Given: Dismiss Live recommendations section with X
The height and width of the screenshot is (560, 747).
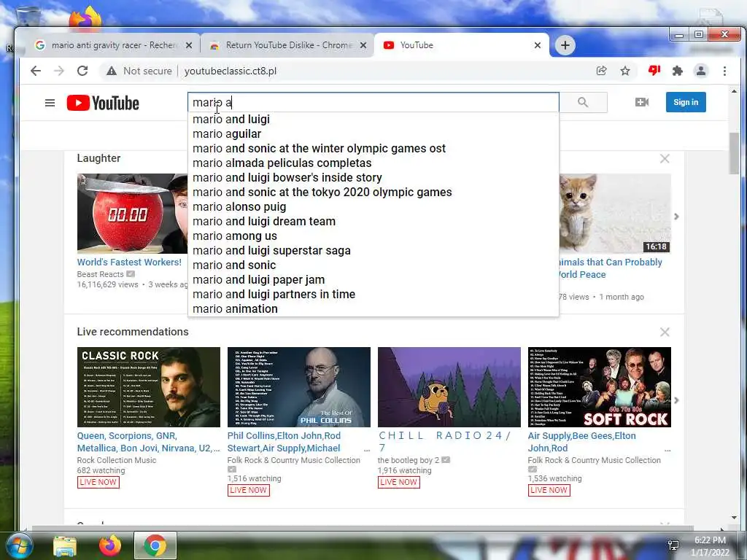Looking at the screenshot, I should tap(665, 332).
